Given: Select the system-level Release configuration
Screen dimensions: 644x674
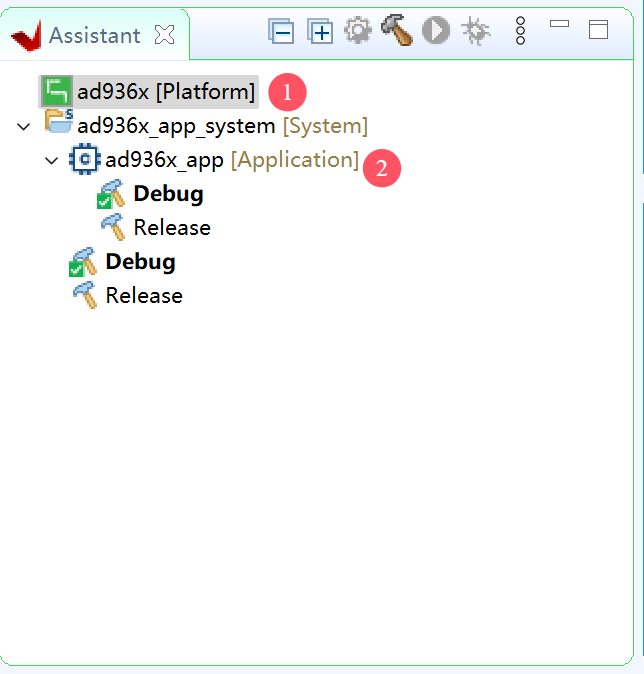Looking at the screenshot, I should coord(144,296).
